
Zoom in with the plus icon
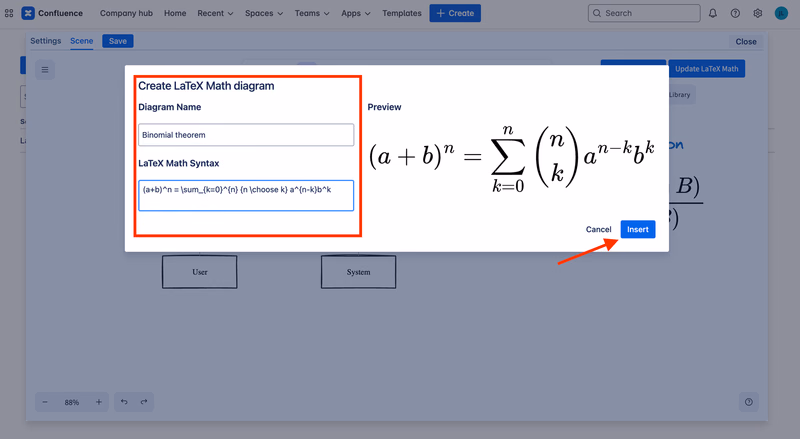[x=99, y=402]
